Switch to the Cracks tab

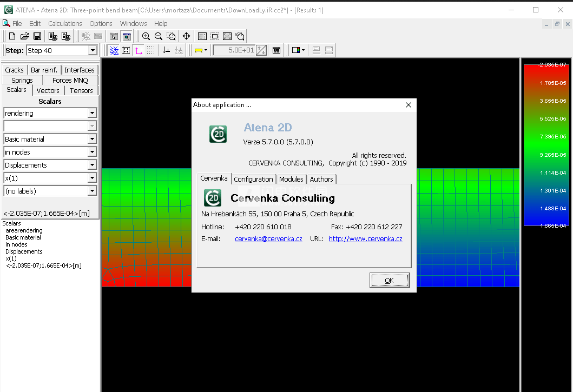point(14,70)
